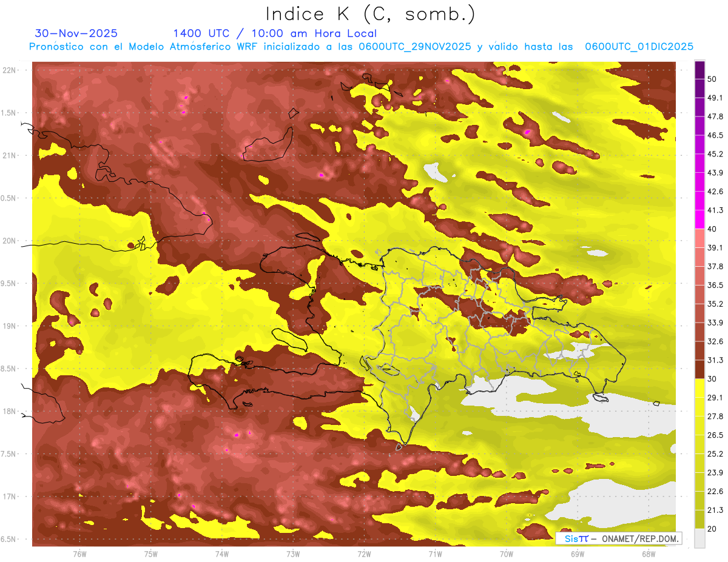This screenshot has width=728, height=562.
Task: Click the "Pronóstico con el Modelo Atmósferico WRF" line
Action: pos(361,47)
